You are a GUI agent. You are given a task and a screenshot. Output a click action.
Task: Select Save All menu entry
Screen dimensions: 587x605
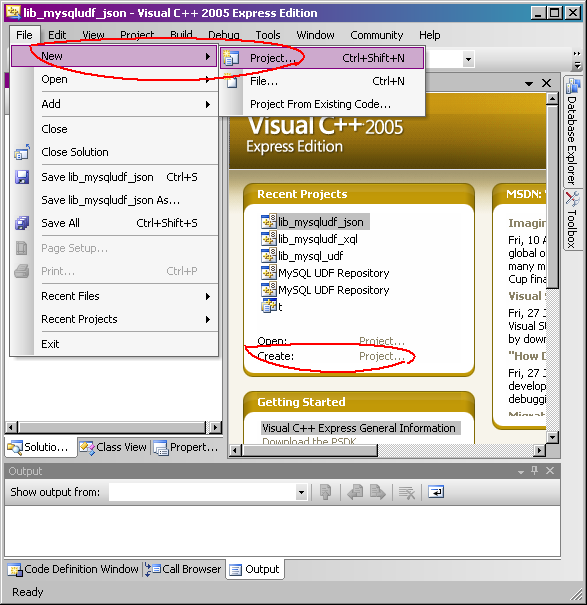click(x=115, y=223)
